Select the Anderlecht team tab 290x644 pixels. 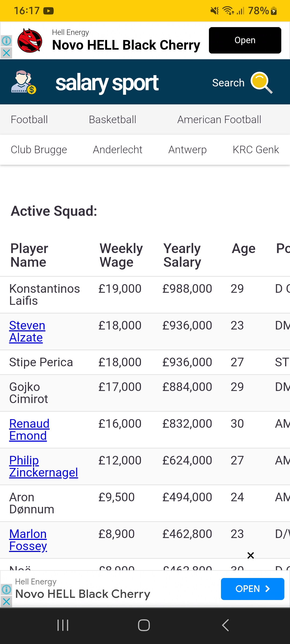[x=118, y=150]
